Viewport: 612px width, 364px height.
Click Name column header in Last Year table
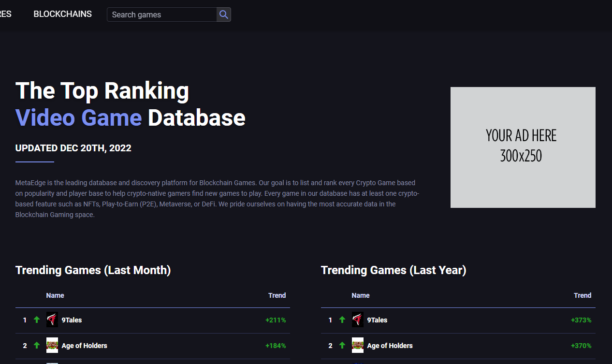point(361,295)
